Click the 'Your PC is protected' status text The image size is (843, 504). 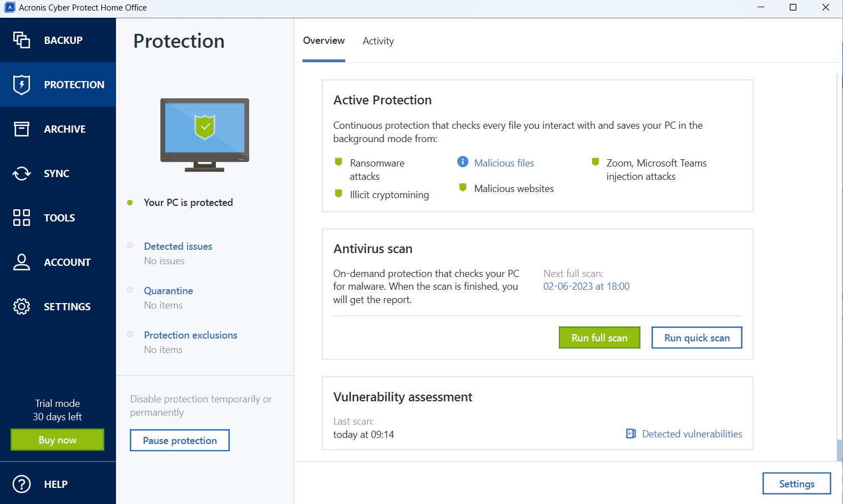coord(188,202)
